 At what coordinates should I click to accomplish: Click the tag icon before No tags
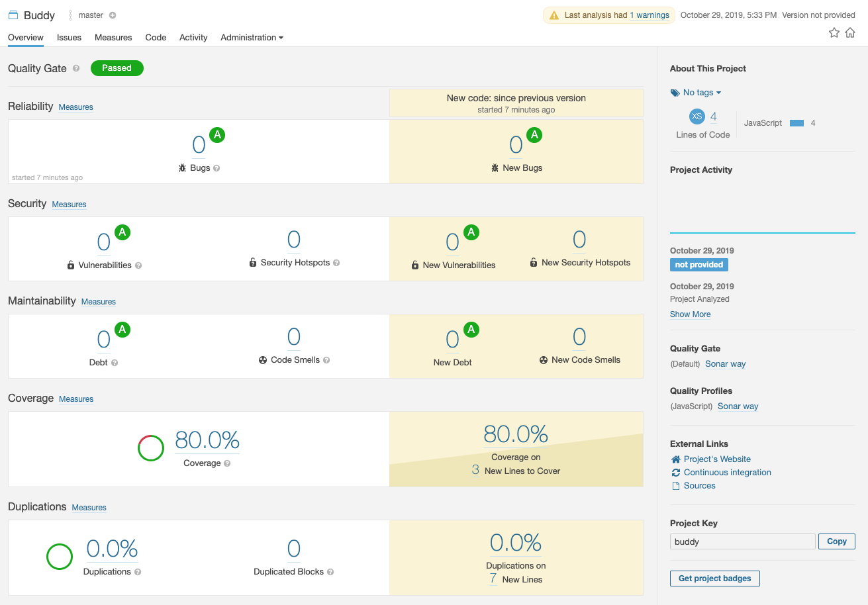pos(675,92)
